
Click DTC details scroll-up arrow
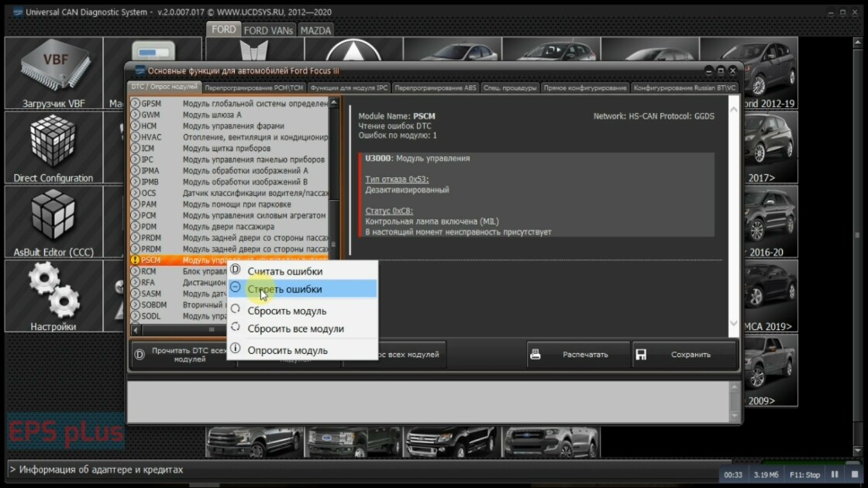733,109
